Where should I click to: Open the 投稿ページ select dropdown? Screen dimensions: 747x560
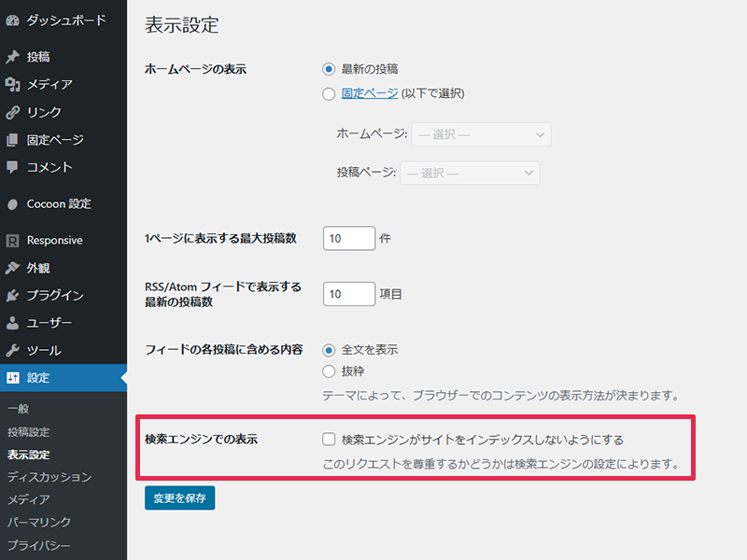(x=470, y=173)
